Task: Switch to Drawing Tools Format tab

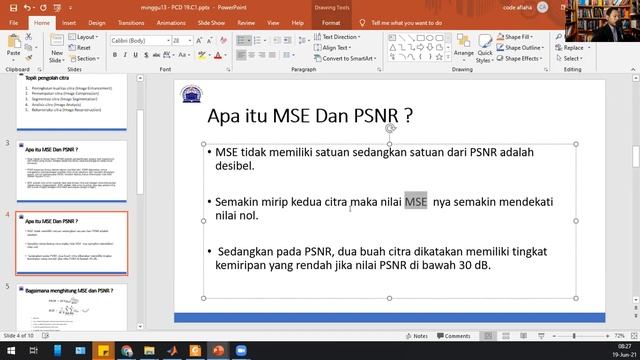Action: click(331, 23)
